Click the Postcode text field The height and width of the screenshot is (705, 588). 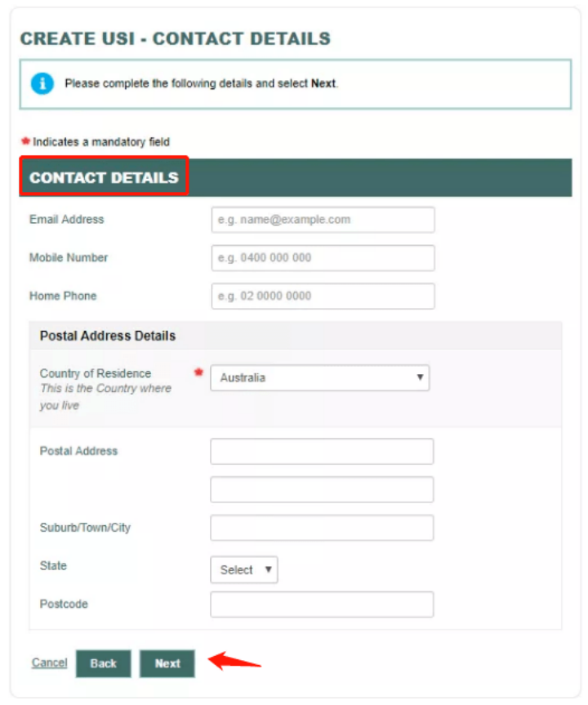tap(322, 605)
